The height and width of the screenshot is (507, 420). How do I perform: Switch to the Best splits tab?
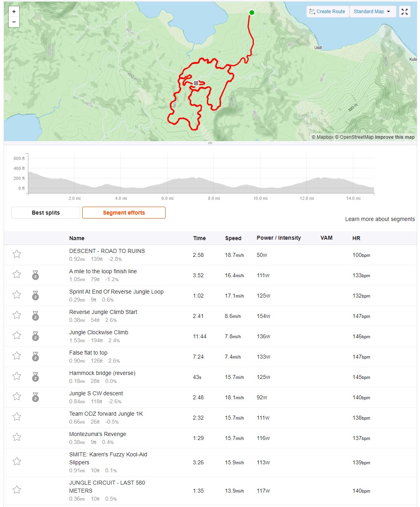point(46,213)
